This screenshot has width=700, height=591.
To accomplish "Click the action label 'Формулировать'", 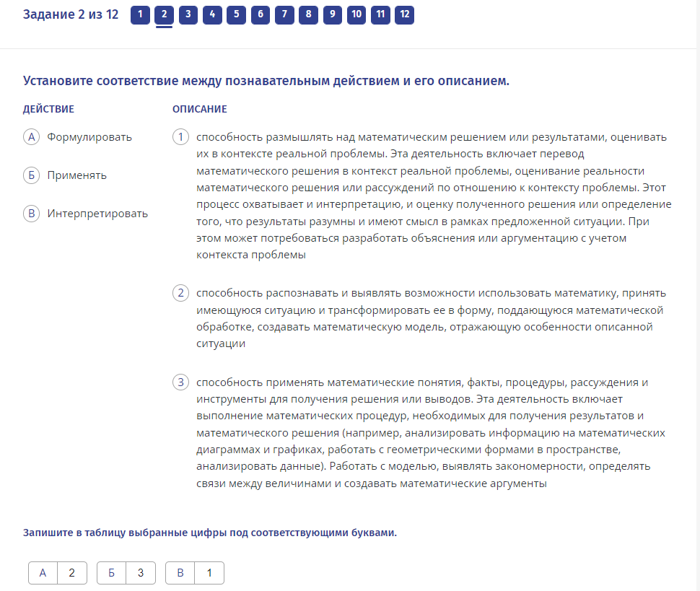I will (x=89, y=137).
